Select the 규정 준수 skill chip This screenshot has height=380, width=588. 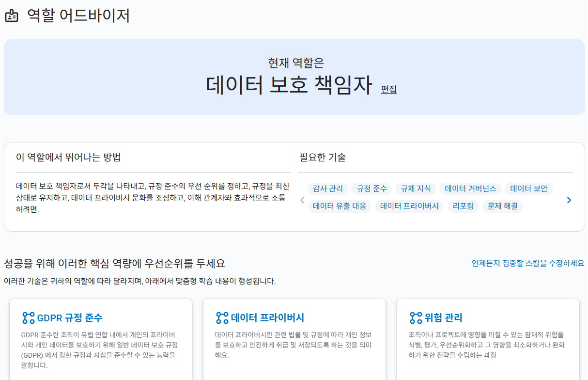(x=372, y=189)
